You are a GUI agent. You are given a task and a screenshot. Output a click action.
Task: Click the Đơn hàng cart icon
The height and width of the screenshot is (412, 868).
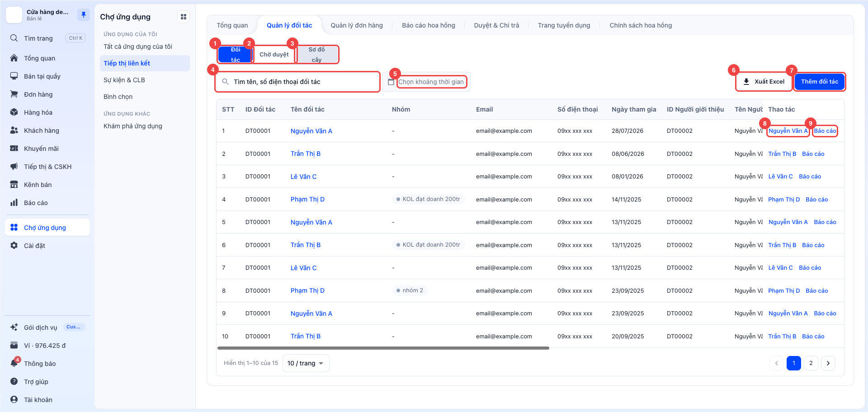(14, 94)
